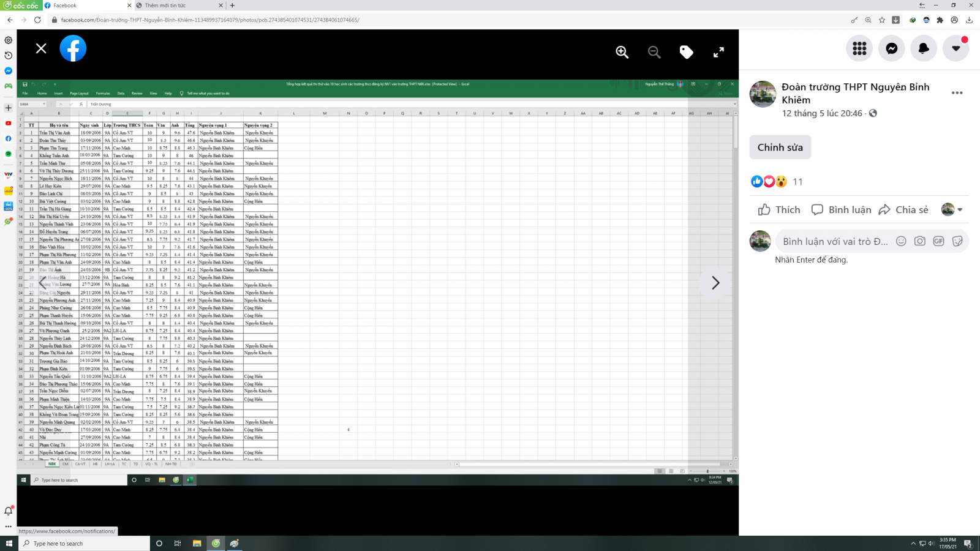The height and width of the screenshot is (551, 980).
Task: Open Messenger from top bar
Action: 891,48
